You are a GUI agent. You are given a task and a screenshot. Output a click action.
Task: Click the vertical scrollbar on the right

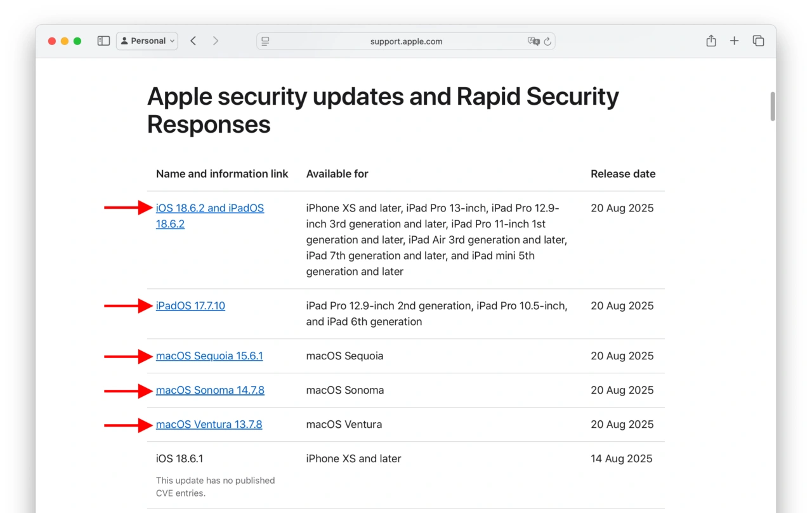pos(772,108)
